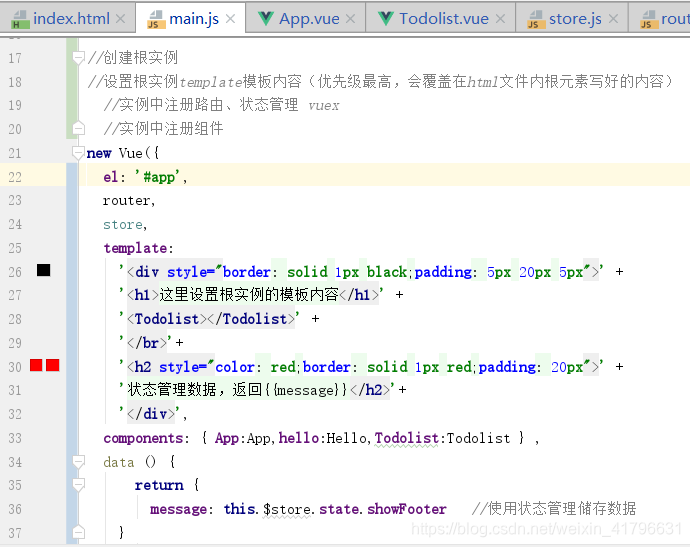Click the </div> closing tag on line 32
Image resolution: width=690 pixels, height=547 pixels.
[x=151, y=414]
